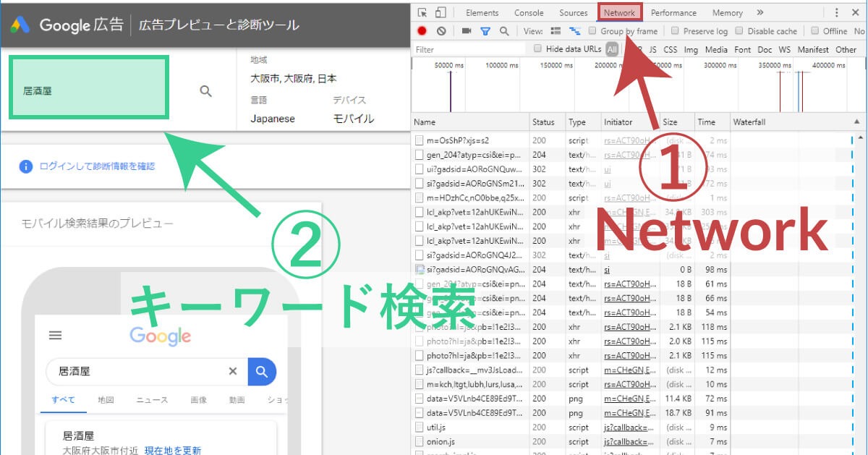
Task: Switch to the Memory tab
Action: pyautogui.click(x=728, y=12)
